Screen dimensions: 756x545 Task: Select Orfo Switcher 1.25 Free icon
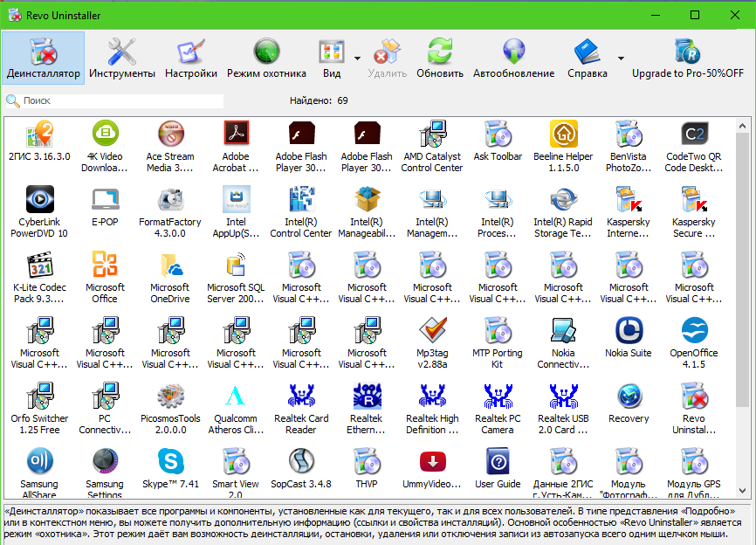39,396
